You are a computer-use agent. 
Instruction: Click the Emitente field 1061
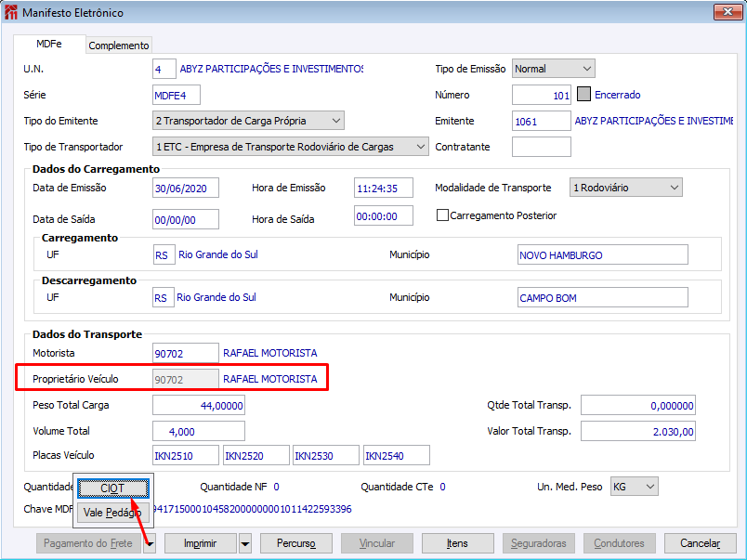tap(542, 121)
